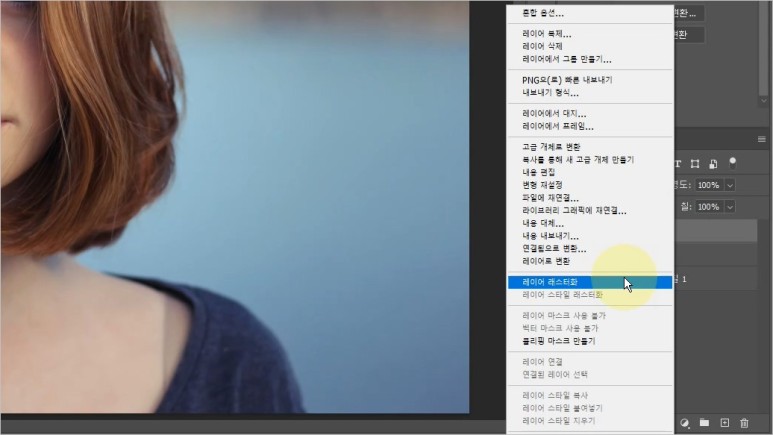The height and width of the screenshot is (435, 773).
Task: Select '연결됨으로 변환...' menu entry
Action: [554, 249]
